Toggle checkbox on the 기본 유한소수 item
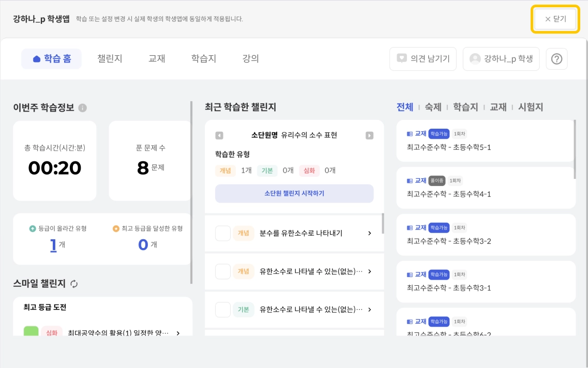Viewport: 588px width, 368px height. click(223, 310)
